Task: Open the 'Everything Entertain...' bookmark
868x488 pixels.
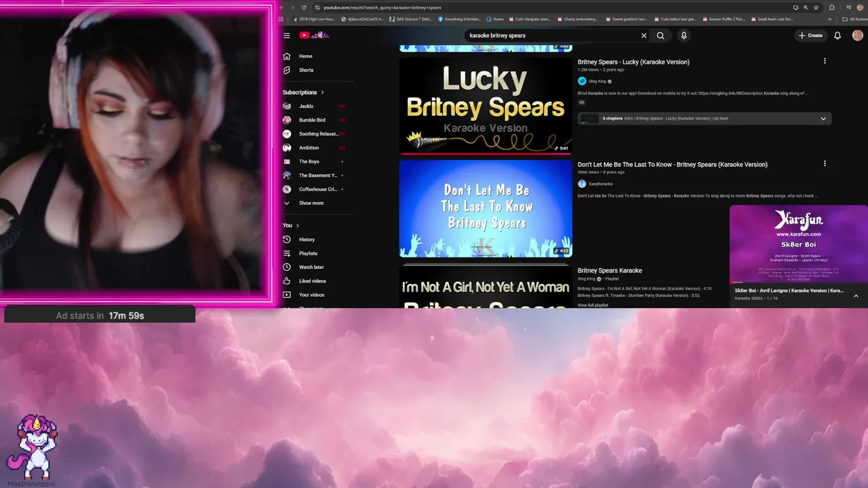Action: point(460,19)
